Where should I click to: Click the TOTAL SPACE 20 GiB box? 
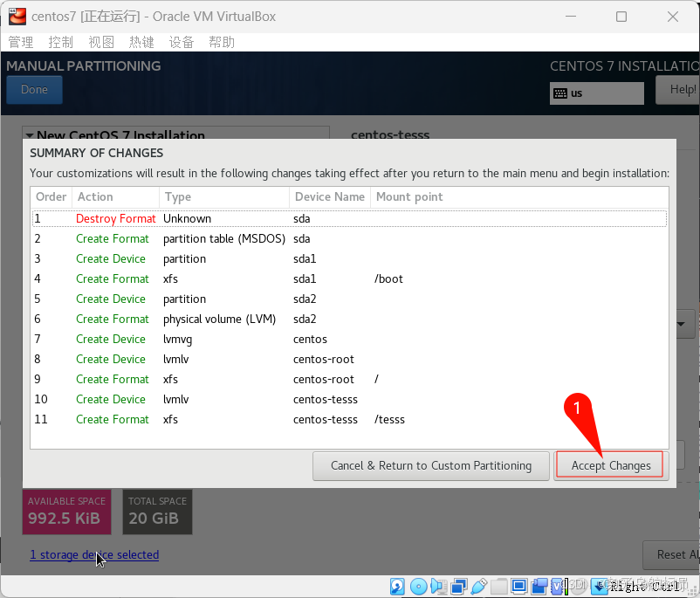click(x=157, y=512)
